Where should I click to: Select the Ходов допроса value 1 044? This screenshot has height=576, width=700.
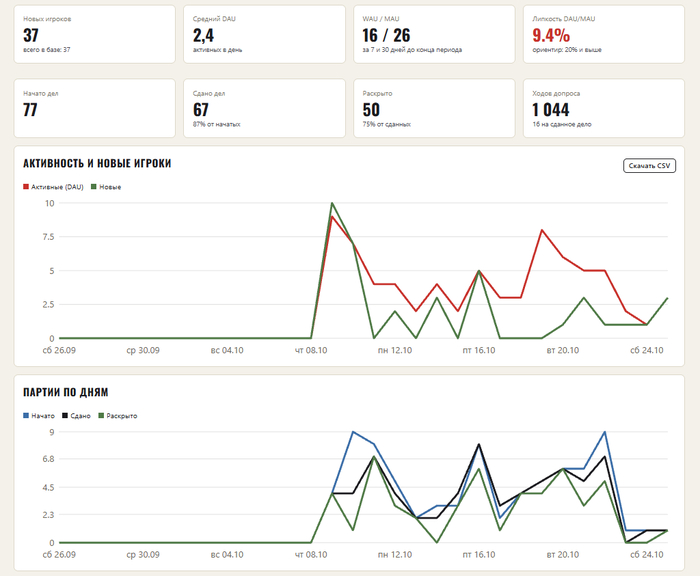550,110
